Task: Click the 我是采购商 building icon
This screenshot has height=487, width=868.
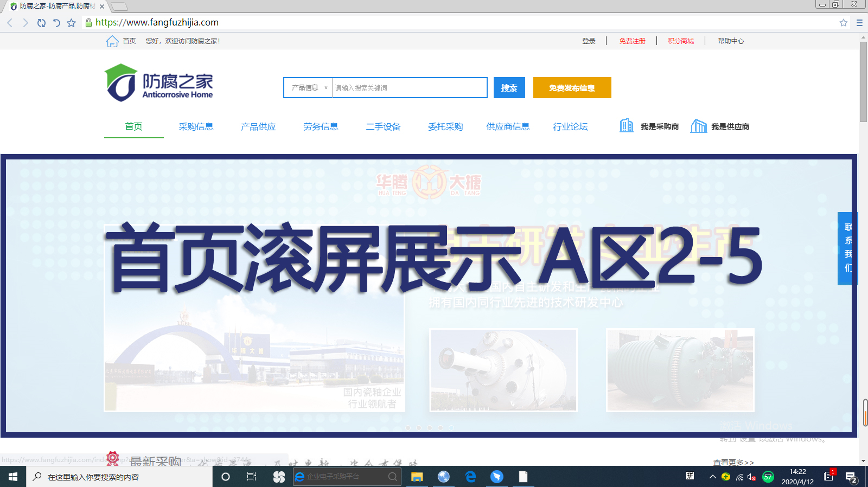Action: pos(626,126)
